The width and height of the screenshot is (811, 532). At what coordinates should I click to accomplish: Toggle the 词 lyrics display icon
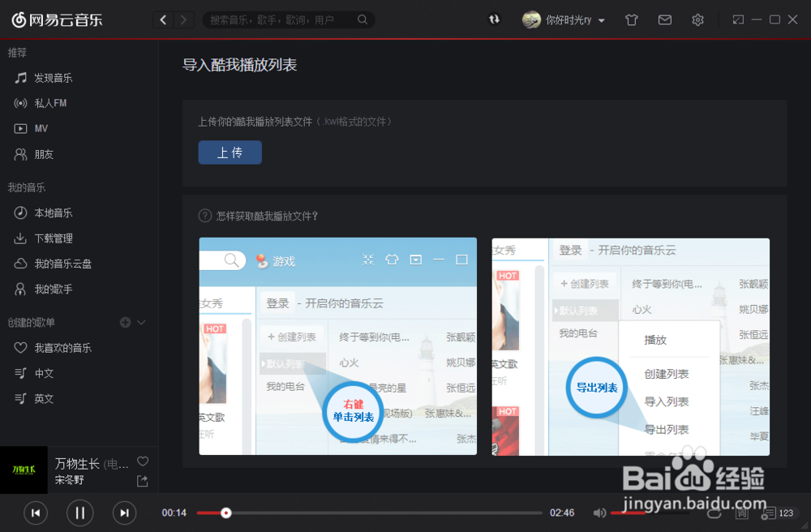(742, 513)
